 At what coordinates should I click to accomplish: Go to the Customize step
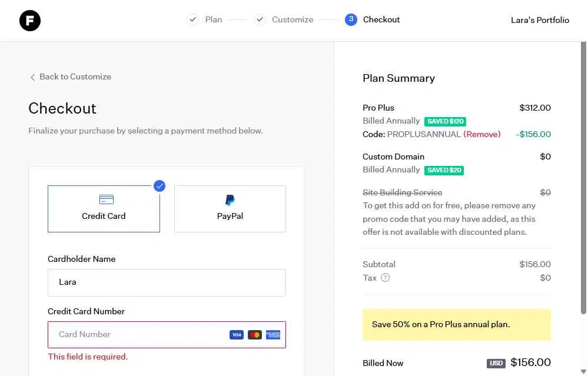click(293, 19)
